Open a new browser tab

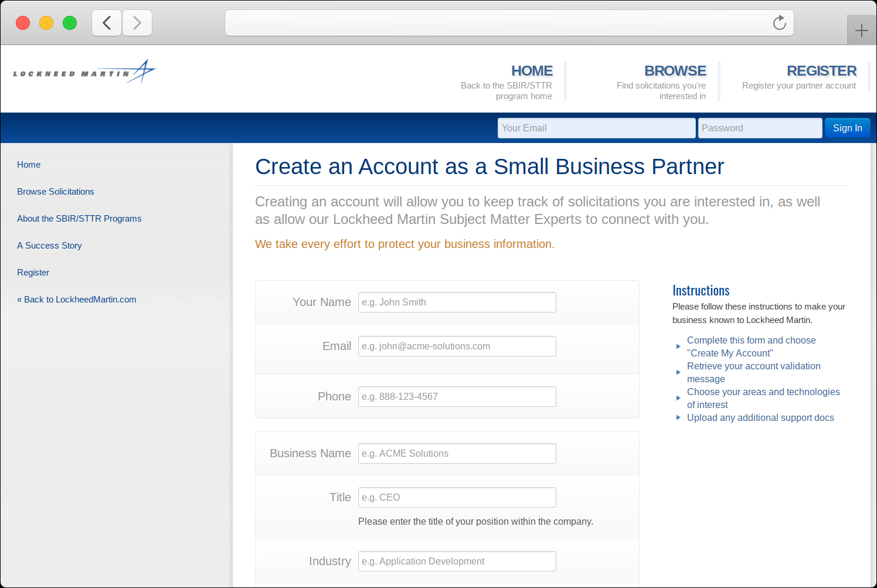[861, 29]
